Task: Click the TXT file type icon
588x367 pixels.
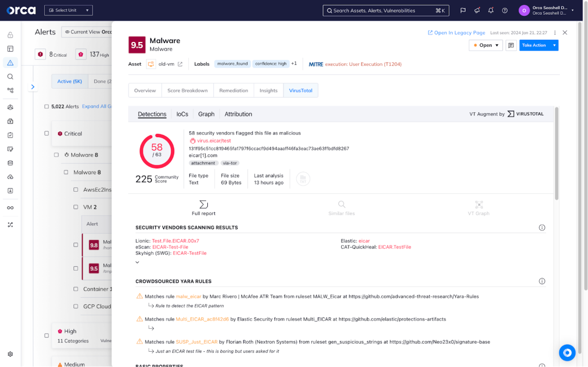Action: pos(302,179)
